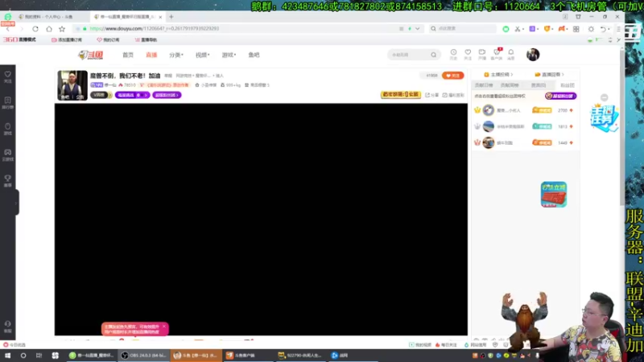This screenshot has width=644, height=362.
Task: Open followed channels heart icon in header
Action: click(x=468, y=54)
